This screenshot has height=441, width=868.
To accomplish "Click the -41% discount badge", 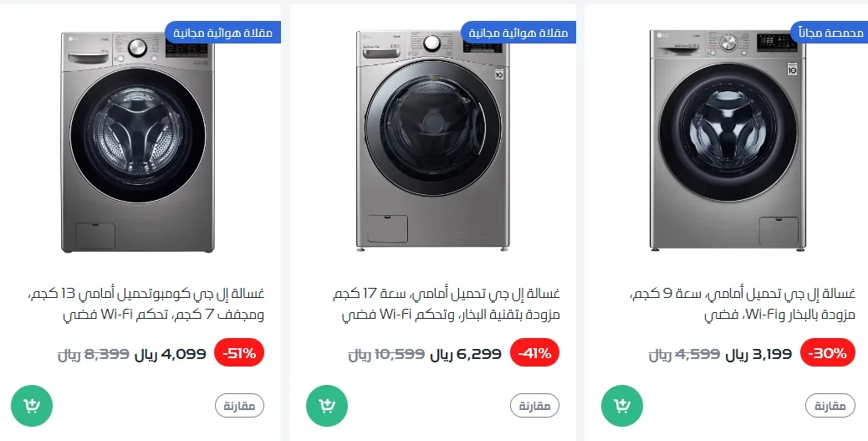I will pyautogui.click(x=534, y=353).
